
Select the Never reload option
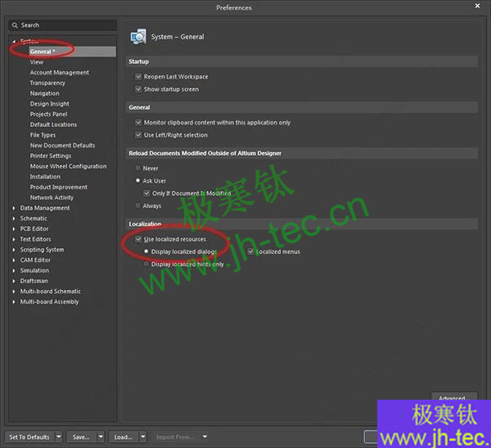(x=137, y=168)
